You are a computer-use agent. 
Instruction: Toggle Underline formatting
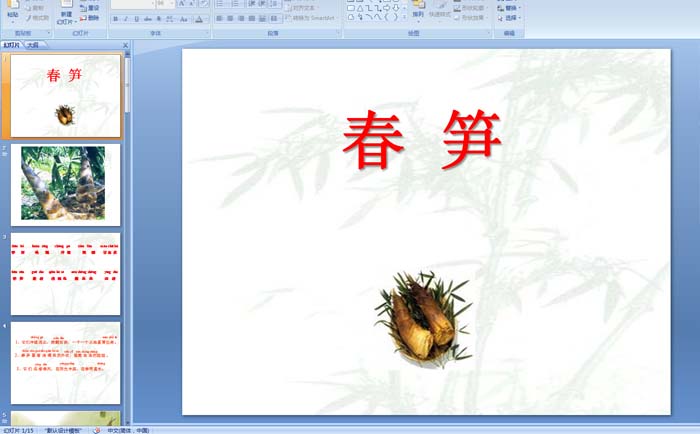click(137, 19)
